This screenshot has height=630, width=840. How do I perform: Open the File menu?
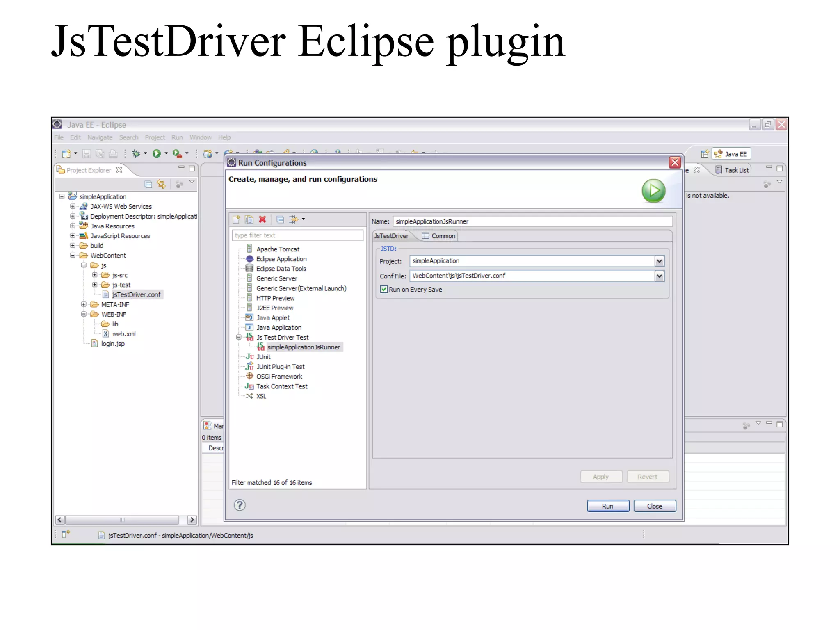tap(59, 137)
